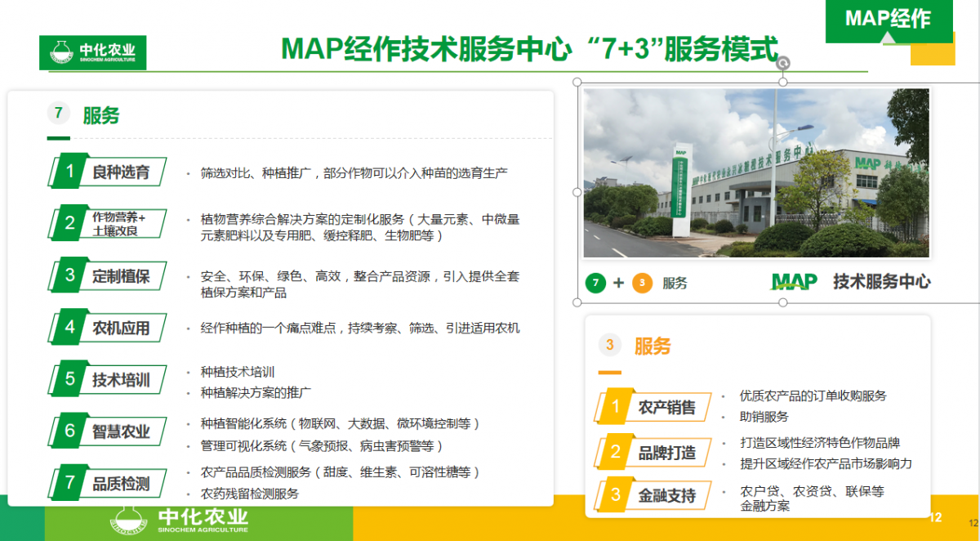Click the 打造区域性经济特色作物品牌 bullet
This screenshot has width=980, height=541.
pyautogui.click(x=820, y=443)
